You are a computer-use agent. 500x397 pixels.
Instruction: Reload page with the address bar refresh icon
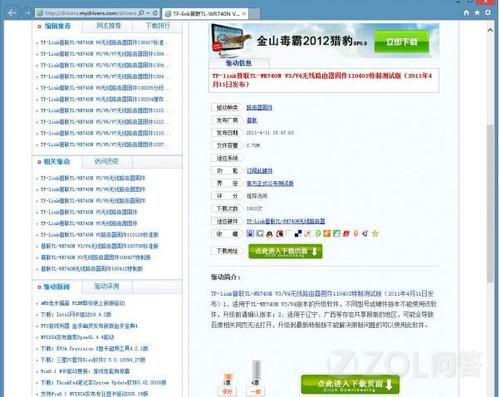[155, 13]
